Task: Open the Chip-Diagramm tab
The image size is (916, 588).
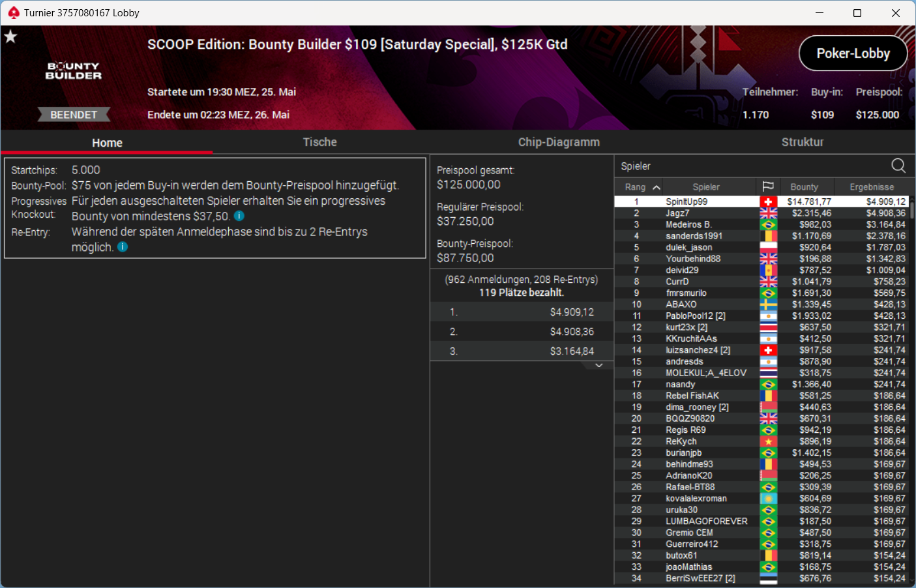Action: click(559, 142)
